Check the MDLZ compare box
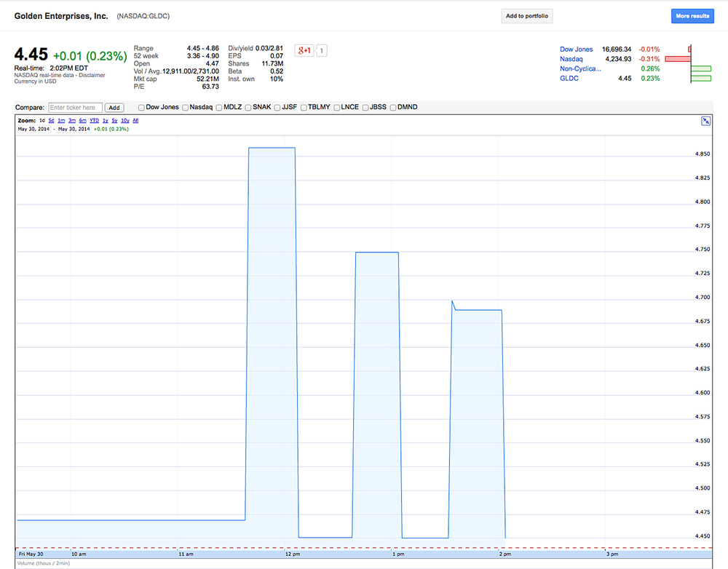Image resolution: width=728 pixels, height=569 pixels. pos(218,108)
